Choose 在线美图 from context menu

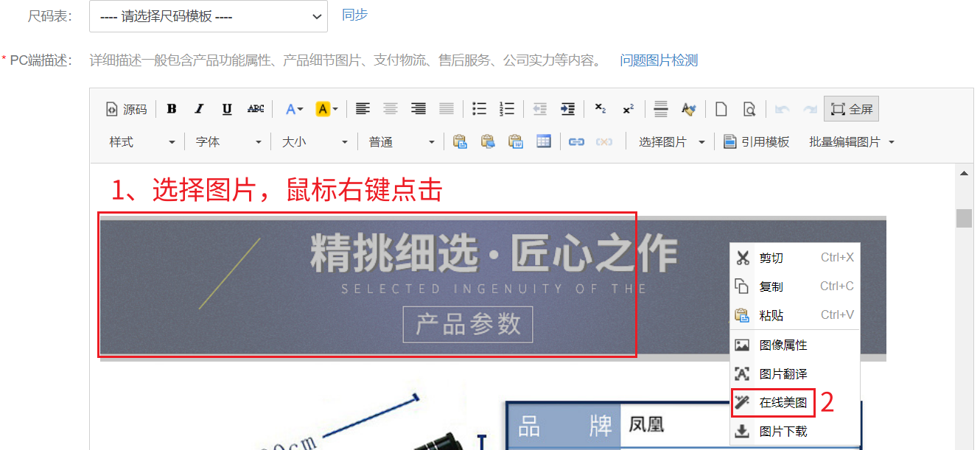coord(795,403)
